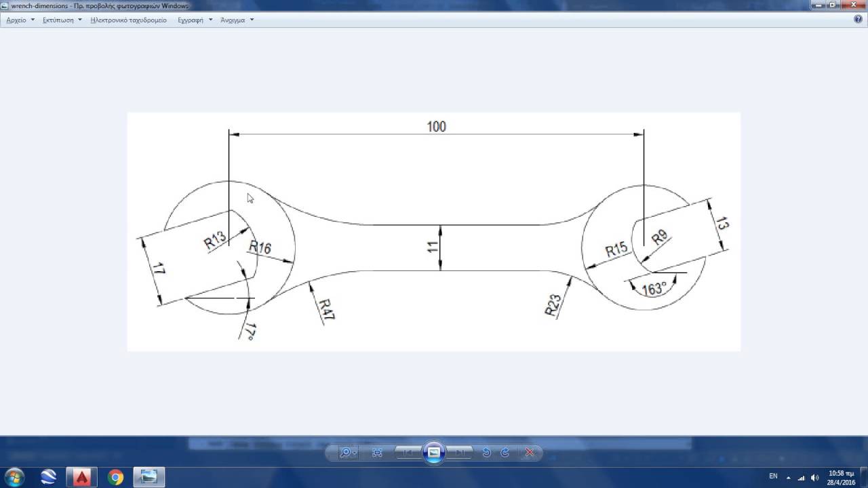The width and height of the screenshot is (868, 488).
Task: Open the AutoCAD taskbar icon
Action: (82, 477)
